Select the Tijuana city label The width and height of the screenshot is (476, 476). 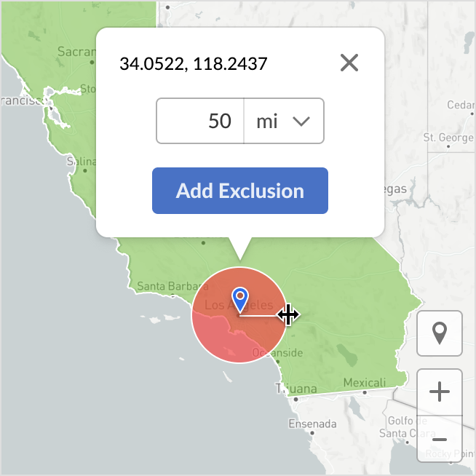point(296,389)
